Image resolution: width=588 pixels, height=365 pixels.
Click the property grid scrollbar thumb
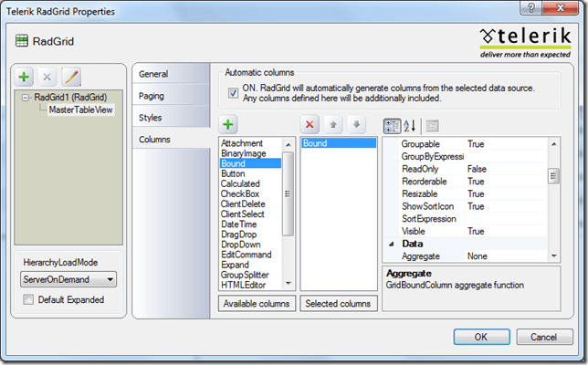click(553, 176)
